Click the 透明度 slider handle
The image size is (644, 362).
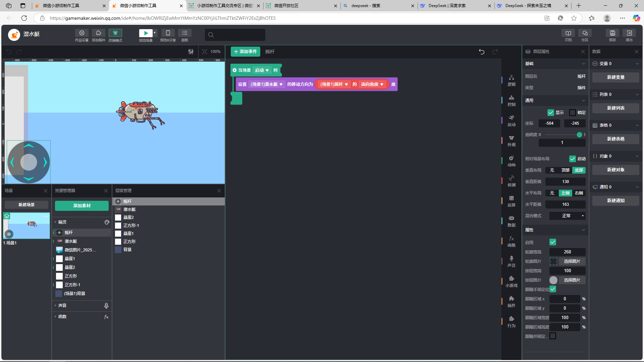point(579,135)
